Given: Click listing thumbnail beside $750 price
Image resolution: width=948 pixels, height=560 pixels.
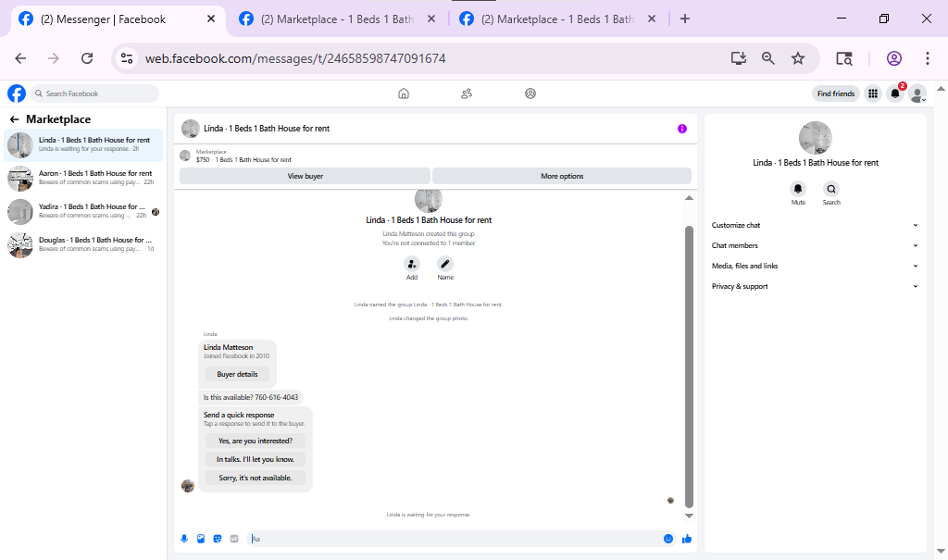Looking at the screenshot, I should (x=185, y=156).
